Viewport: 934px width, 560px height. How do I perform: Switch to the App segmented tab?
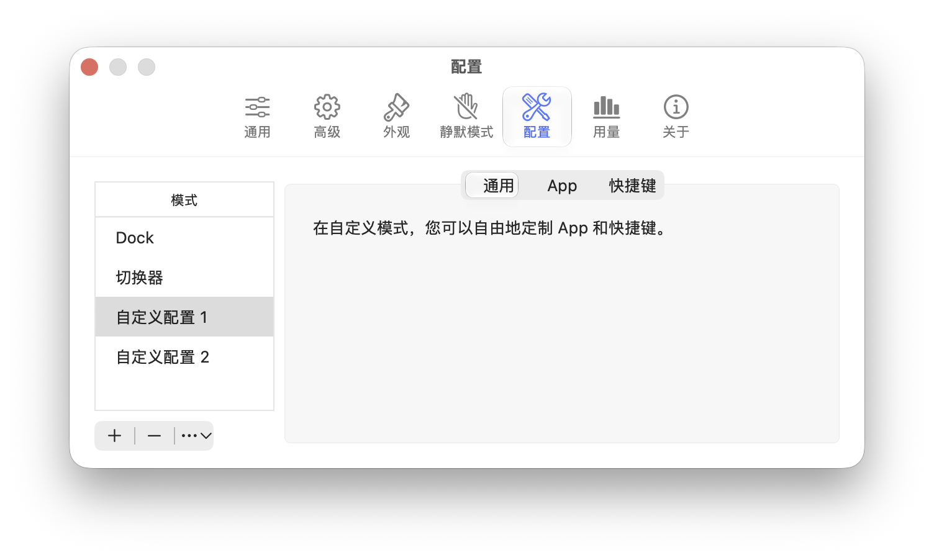[x=562, y=186]
